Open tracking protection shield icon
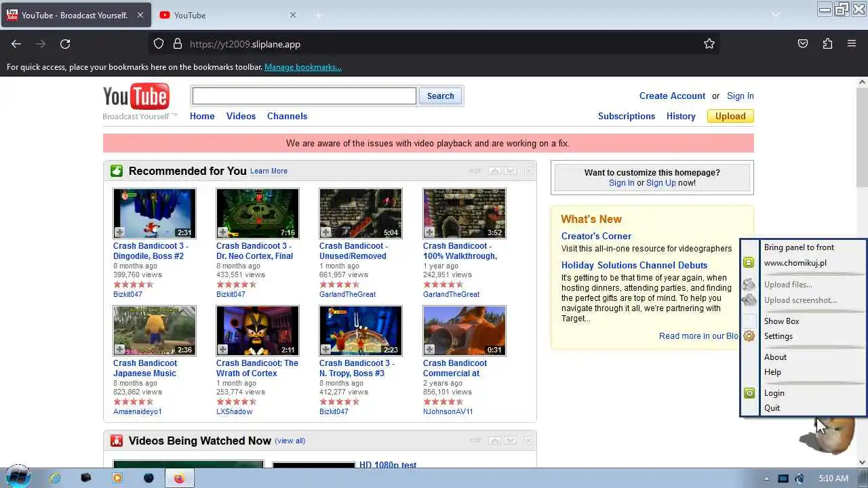Screen dimensions: 868x488 pos(159,43)
